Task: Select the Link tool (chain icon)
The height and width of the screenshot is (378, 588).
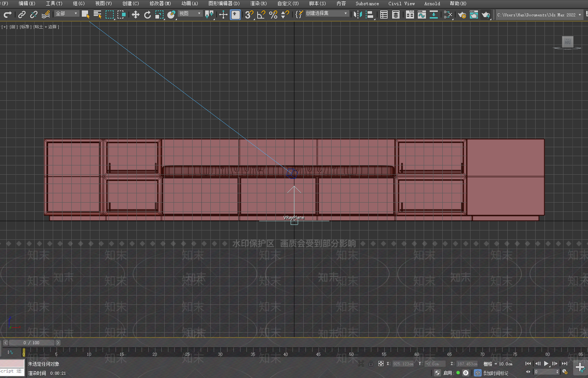Action: [x=22, y=15]
